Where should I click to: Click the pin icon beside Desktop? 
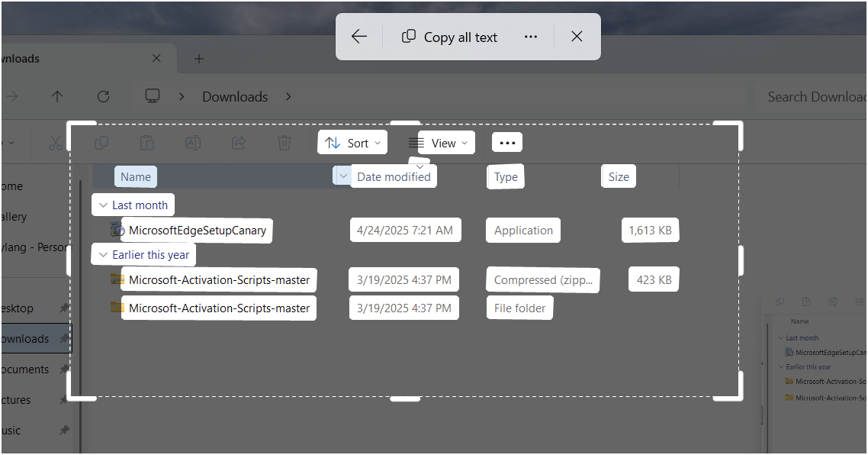pyautogui.click(x=65, y=308)
